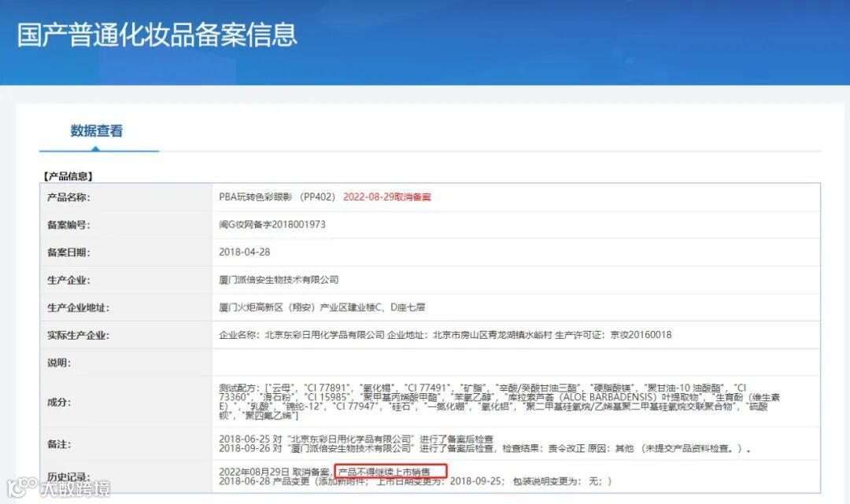The image size is (850, 504).
Task: Click the 备案日期 label
Action: (68, 253)
